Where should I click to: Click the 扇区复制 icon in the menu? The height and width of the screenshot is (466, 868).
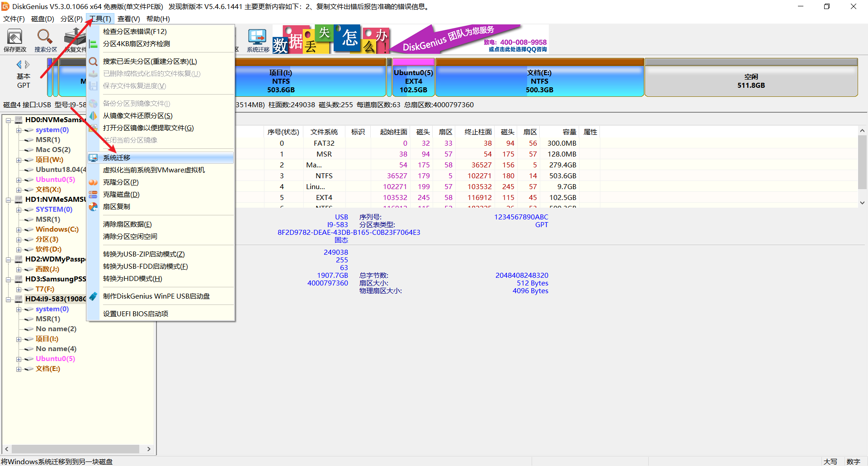[x=93, y=207]
